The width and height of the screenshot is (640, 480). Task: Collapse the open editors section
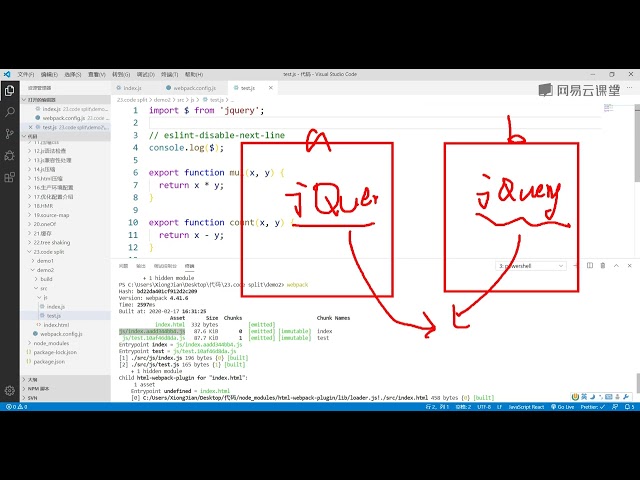point(65,100)
